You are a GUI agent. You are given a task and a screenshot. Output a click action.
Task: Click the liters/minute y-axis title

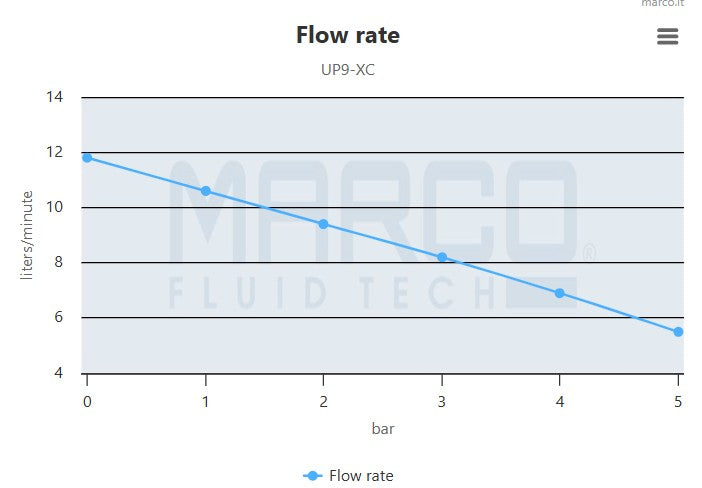[x=28, y=234]
